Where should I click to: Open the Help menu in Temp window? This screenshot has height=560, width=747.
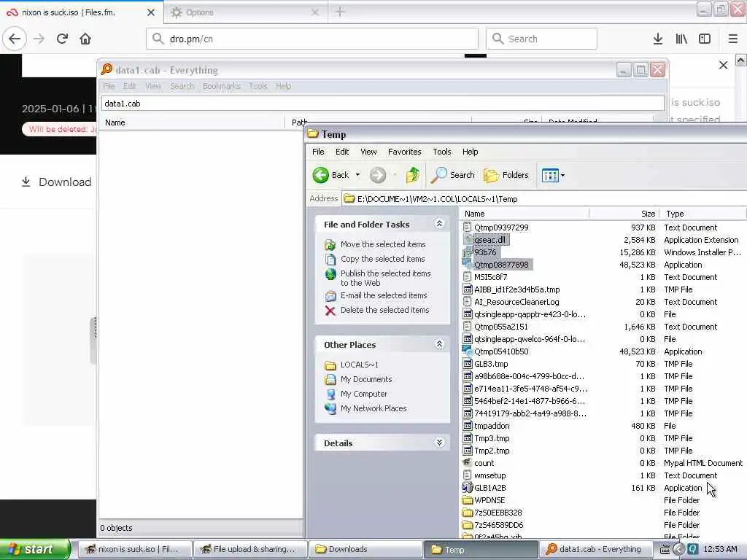pyautogui.click(x=471, y=152)
